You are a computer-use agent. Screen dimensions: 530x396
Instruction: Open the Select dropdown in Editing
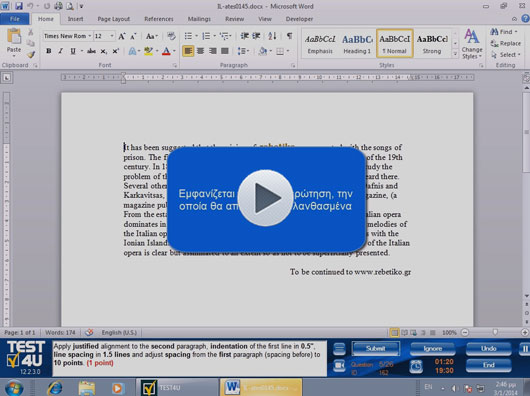click(x=506, y=55)
